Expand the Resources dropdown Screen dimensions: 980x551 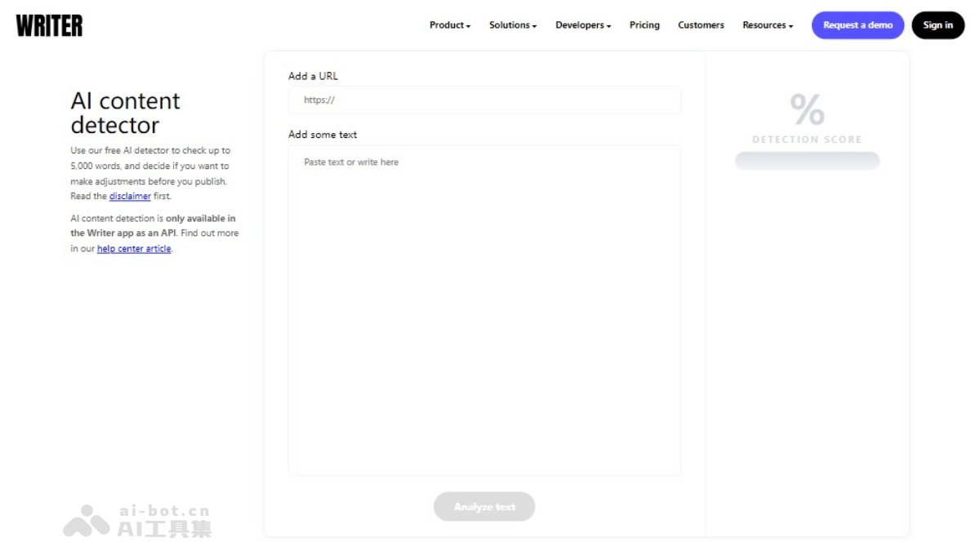tap(764, 25)
